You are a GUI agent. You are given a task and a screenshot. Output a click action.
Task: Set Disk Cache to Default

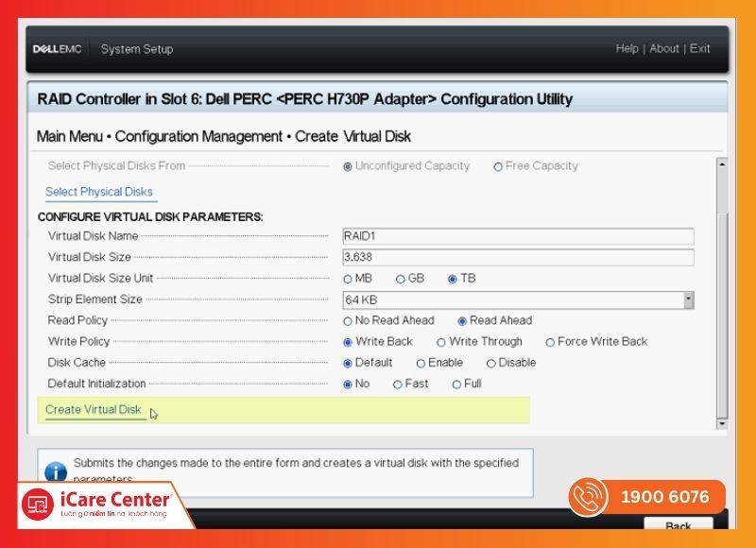tap(348, 364)
